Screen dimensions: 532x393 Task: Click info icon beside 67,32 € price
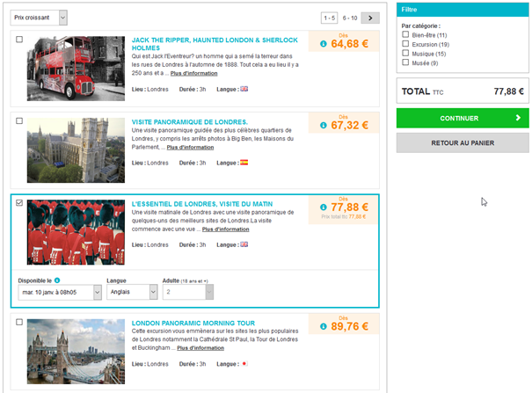click(323, 126)
